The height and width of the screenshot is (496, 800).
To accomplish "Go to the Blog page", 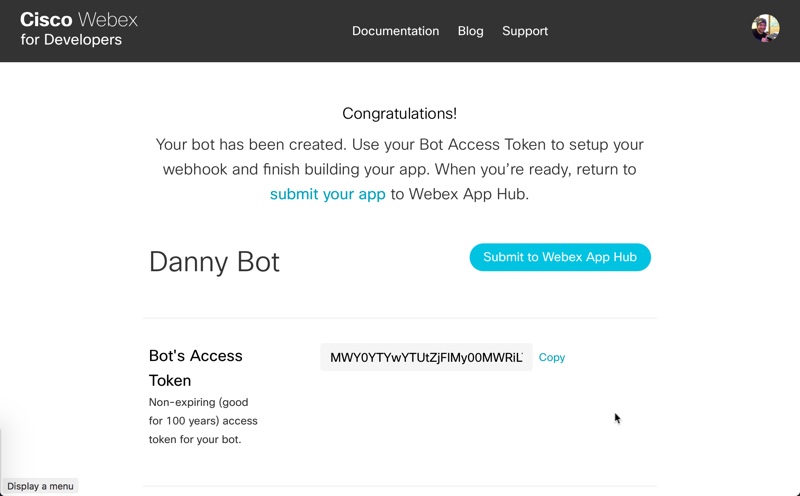I will pyautogui.click(x=470, y=31).
